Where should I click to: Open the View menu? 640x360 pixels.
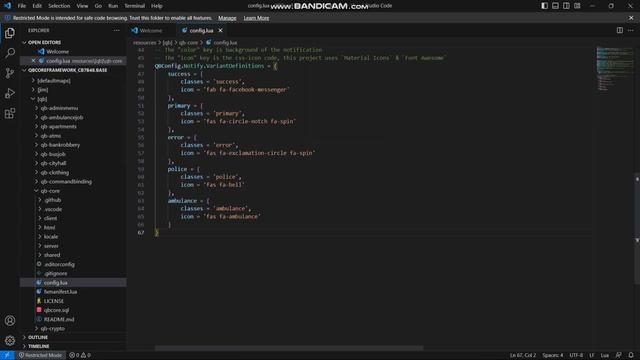click(x=82, y=6)
